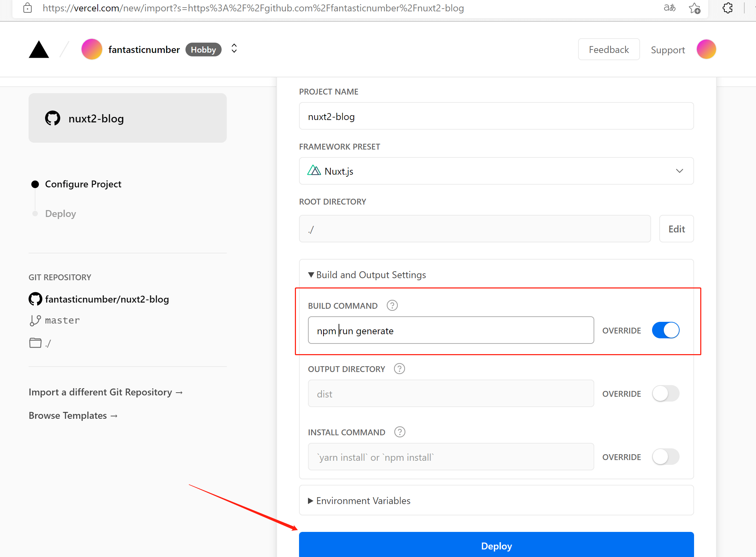Viewport: 756px width, 557px height.
Task: Open user avatar menu at top right
Action: point(706,50)
